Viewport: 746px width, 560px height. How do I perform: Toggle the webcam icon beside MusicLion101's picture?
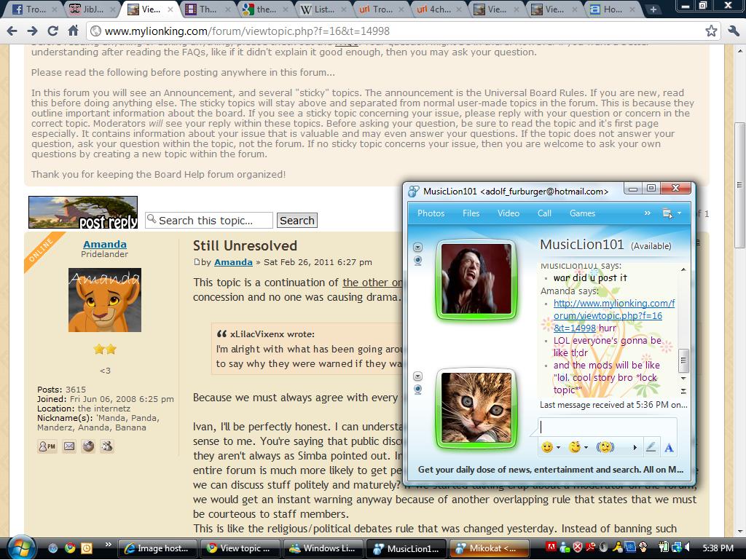tap(417, 261)
